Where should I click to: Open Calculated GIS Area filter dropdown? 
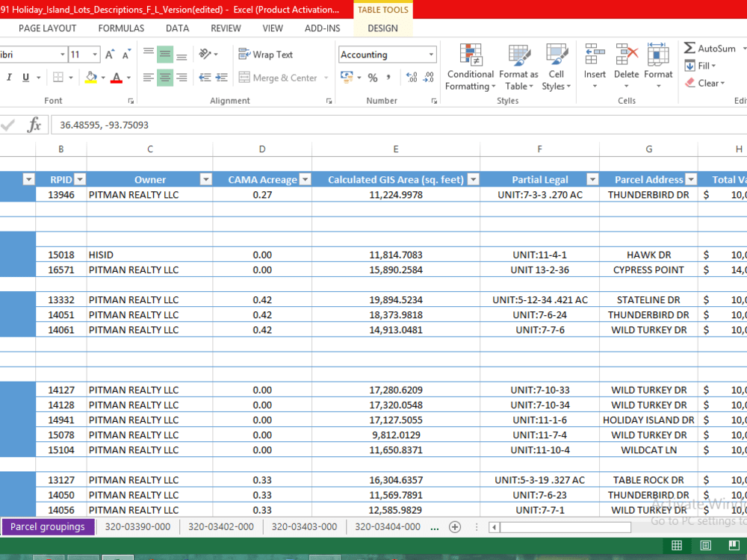[473, 179]
